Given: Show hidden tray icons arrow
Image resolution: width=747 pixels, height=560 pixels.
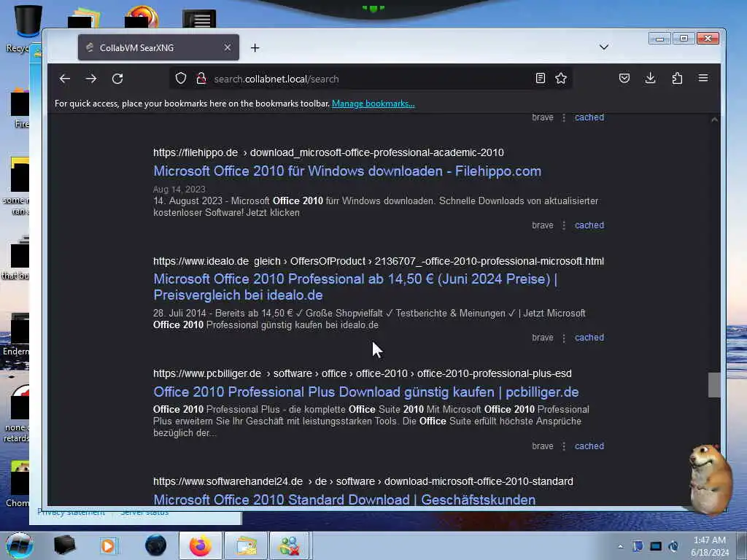Looking at the screenshot, I should 620,546.
